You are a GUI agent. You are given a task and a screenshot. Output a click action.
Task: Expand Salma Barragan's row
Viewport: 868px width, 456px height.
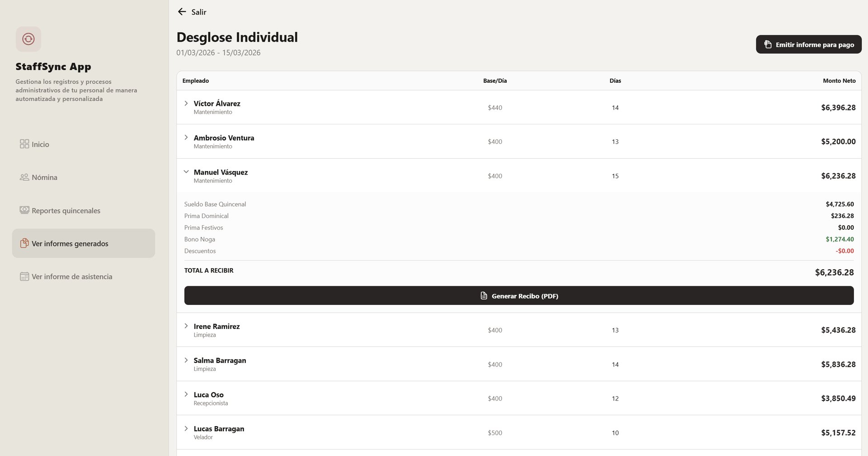[186, 360]
